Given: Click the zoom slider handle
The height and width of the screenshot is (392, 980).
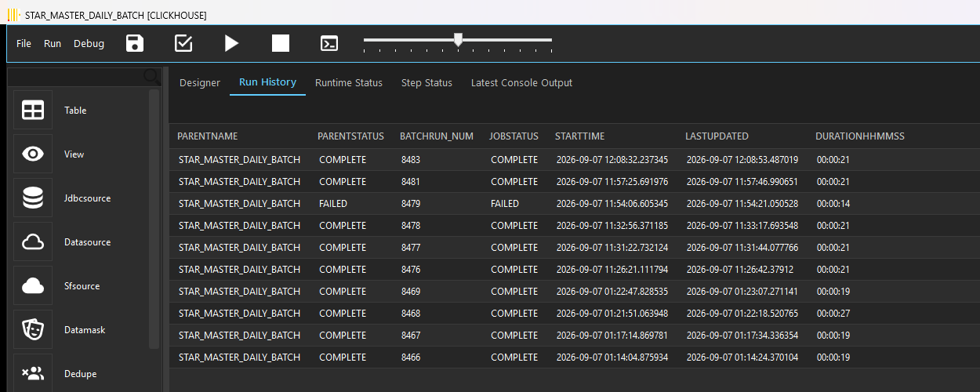Looking at the screenshot, I should click(458, 39).
